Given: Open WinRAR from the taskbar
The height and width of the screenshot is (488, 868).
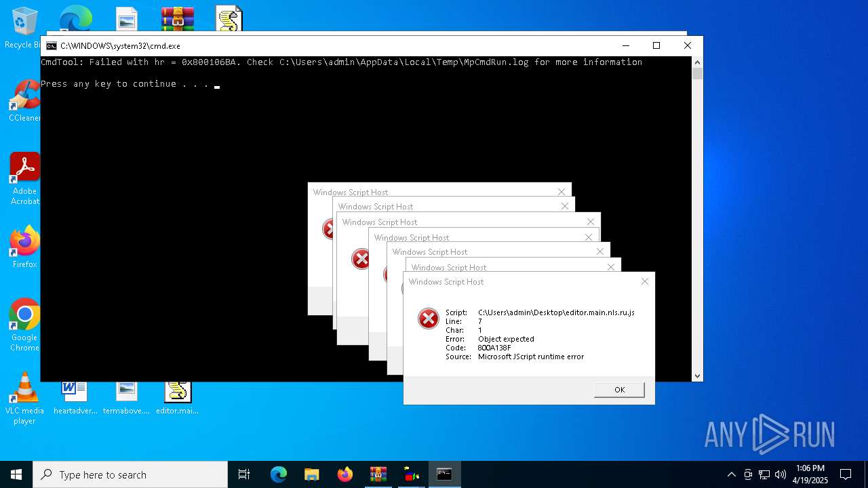Looking at the screenshot, I should [378, 474].
